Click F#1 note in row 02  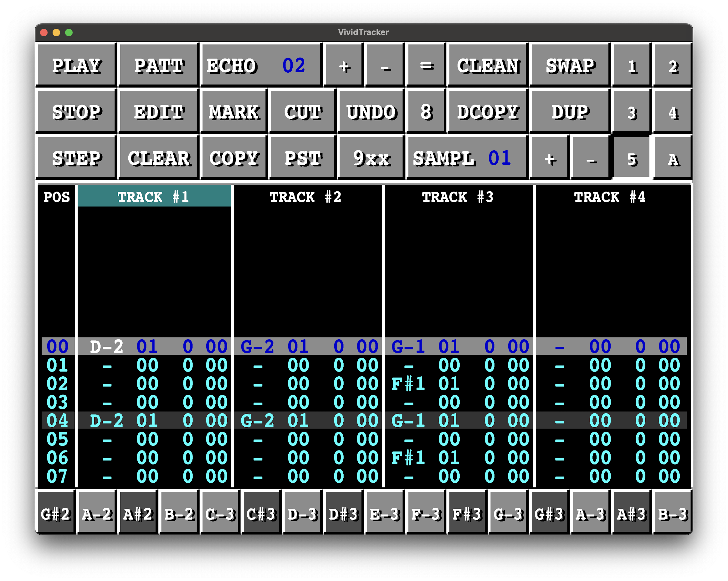408,384
